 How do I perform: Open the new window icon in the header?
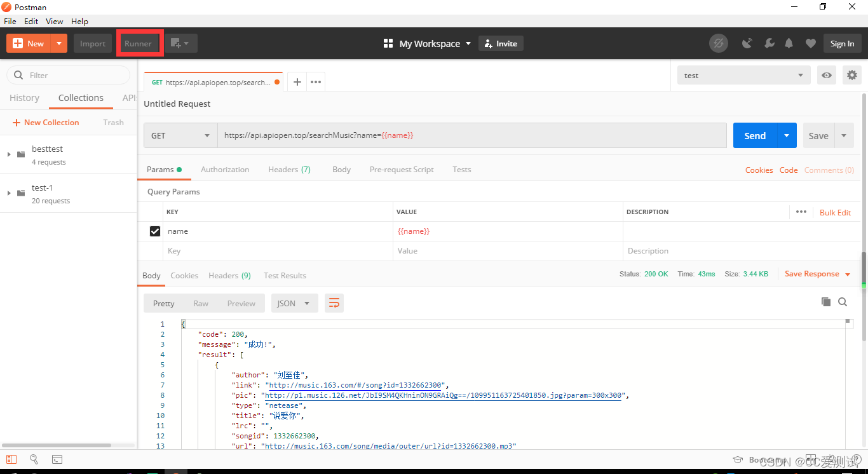tap(181, 43)
